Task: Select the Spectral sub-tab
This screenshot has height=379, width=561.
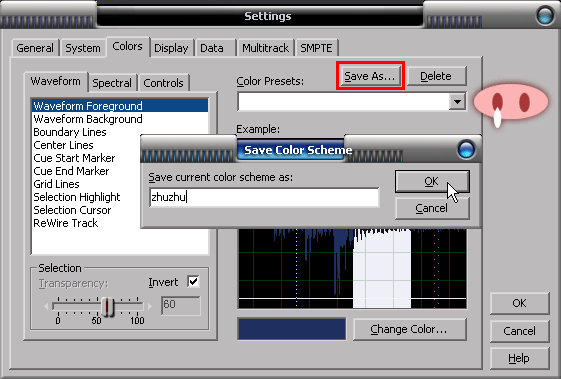Action: pos(112,83)
